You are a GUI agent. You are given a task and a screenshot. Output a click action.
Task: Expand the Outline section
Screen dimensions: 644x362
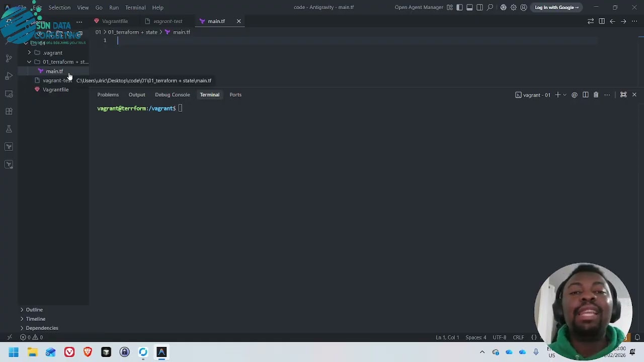(34, 310)
